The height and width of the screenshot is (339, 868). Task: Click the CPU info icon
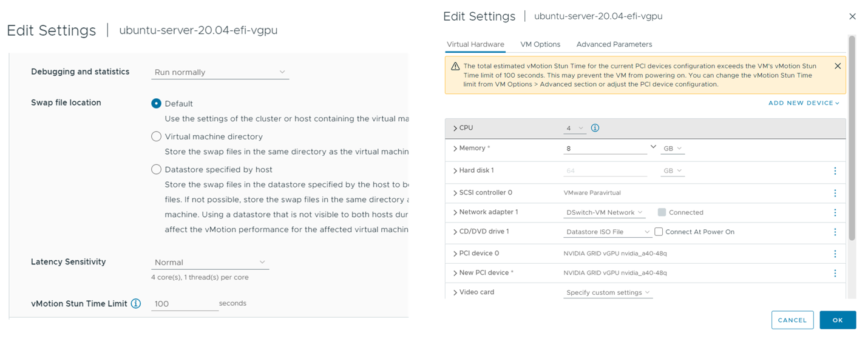(595, 128)
